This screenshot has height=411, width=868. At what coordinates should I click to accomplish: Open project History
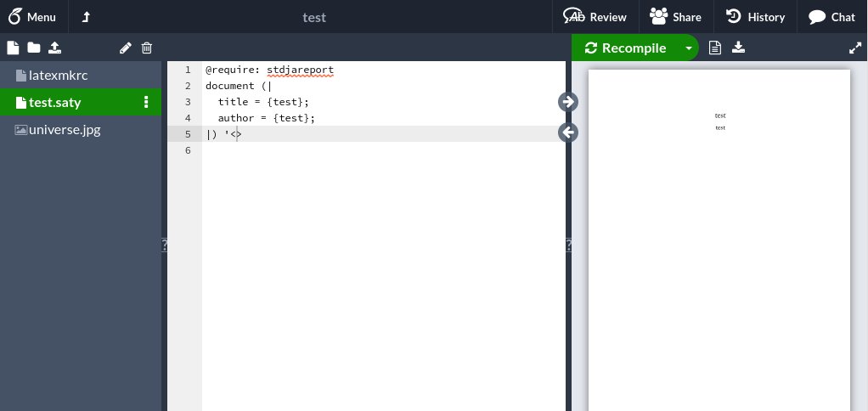click(x=755, y=17)
